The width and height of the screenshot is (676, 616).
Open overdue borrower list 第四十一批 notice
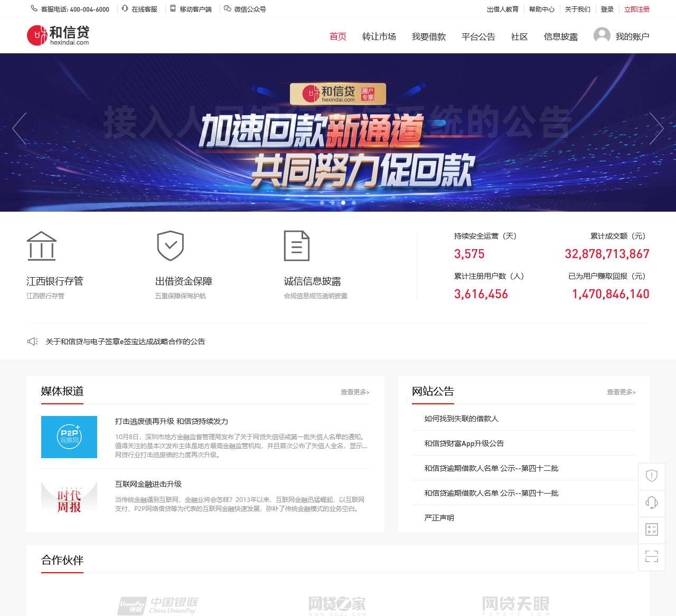[x=491, y=493]
